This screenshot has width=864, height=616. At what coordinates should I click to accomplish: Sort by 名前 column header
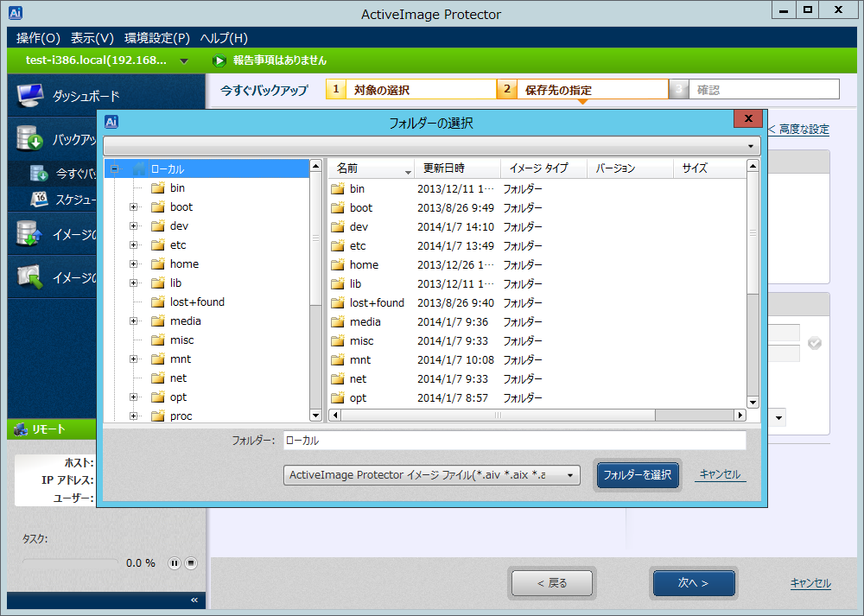(x=371, y=168)
